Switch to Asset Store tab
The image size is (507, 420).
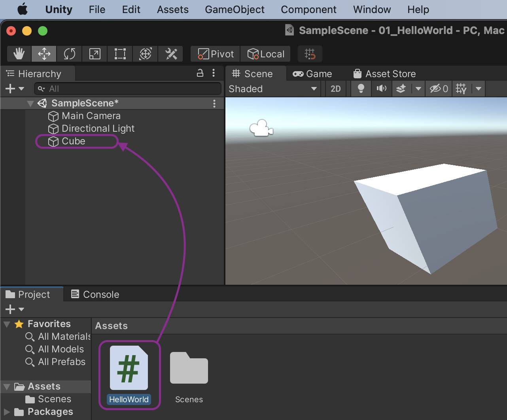[x=384, y=74]
